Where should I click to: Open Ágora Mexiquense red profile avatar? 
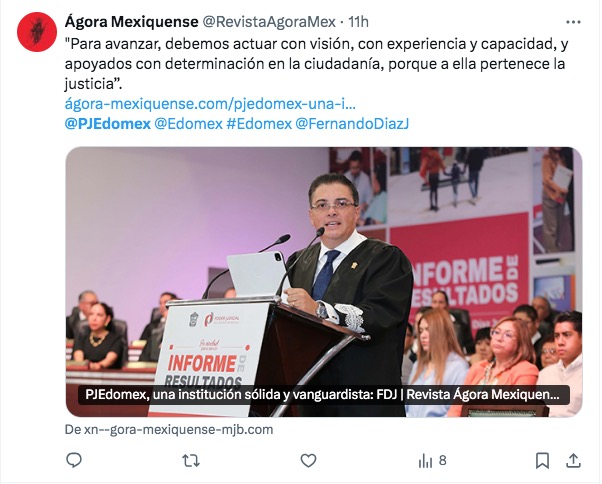coord(37,32)
